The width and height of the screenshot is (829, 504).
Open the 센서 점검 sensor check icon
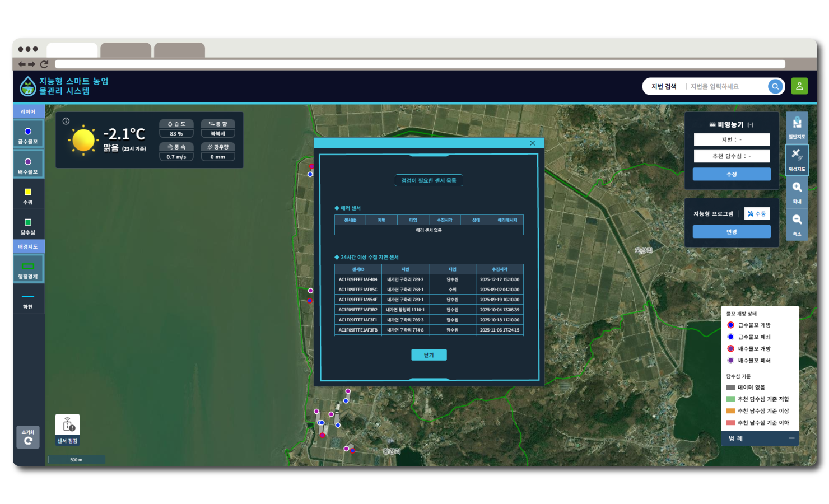coord(68,430)
